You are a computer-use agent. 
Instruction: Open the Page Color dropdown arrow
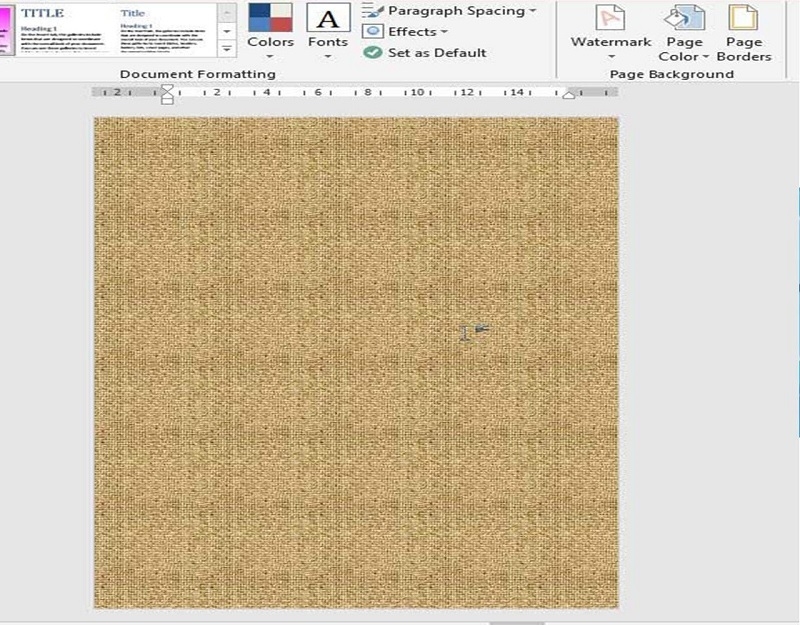coord(705,57)
